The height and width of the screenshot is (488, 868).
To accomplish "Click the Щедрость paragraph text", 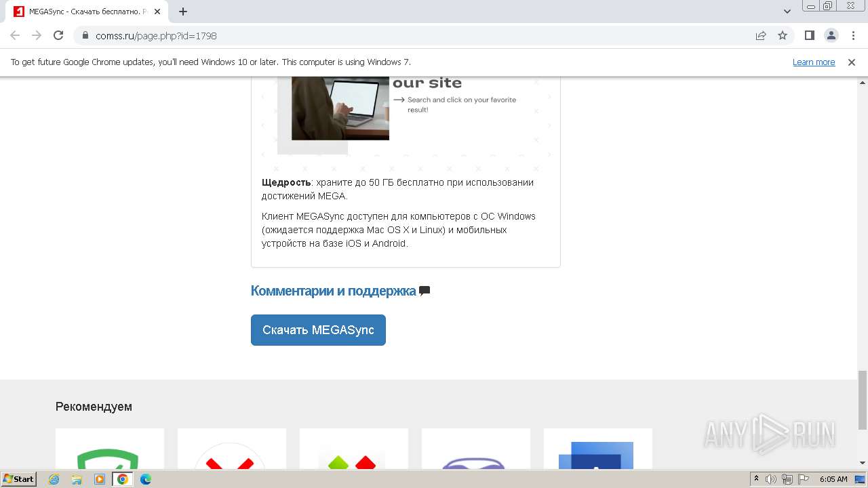I will pyautogui.click(x=397, y=189).
